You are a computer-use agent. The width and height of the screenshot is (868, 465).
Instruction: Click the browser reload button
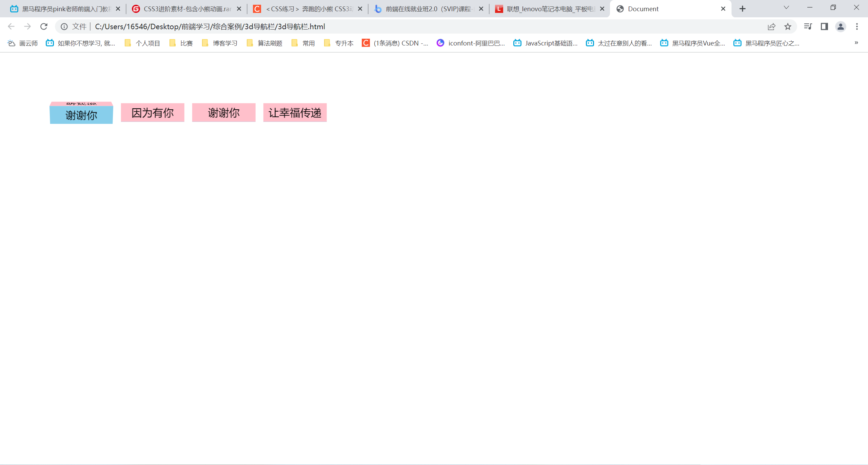(44, 26)
